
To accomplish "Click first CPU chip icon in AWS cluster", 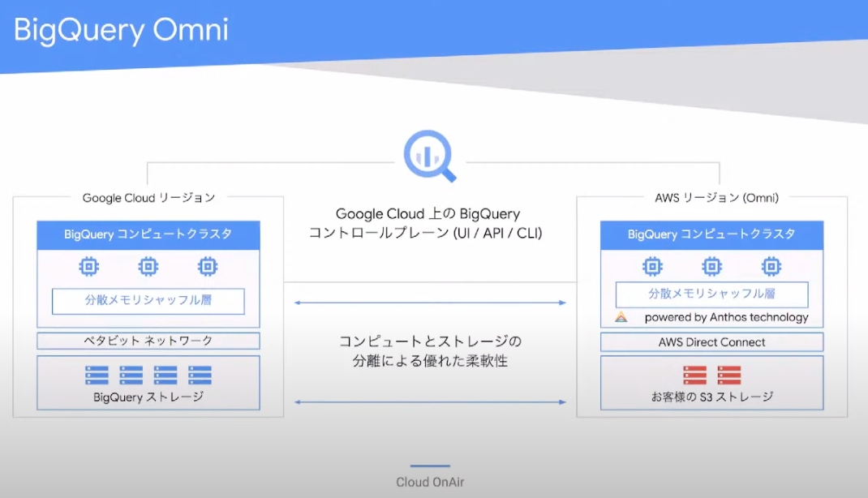I will pyautogui.click(x=653, y=267).
